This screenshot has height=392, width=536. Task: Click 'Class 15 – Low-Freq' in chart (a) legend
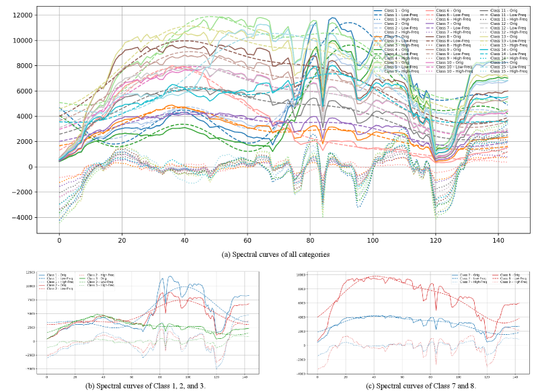click(x=508, y=67)
